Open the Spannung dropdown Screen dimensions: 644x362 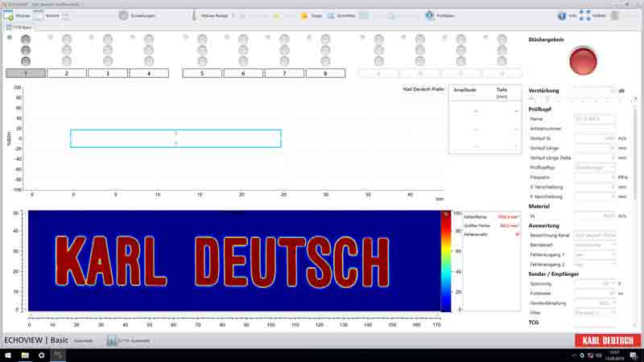595,284
